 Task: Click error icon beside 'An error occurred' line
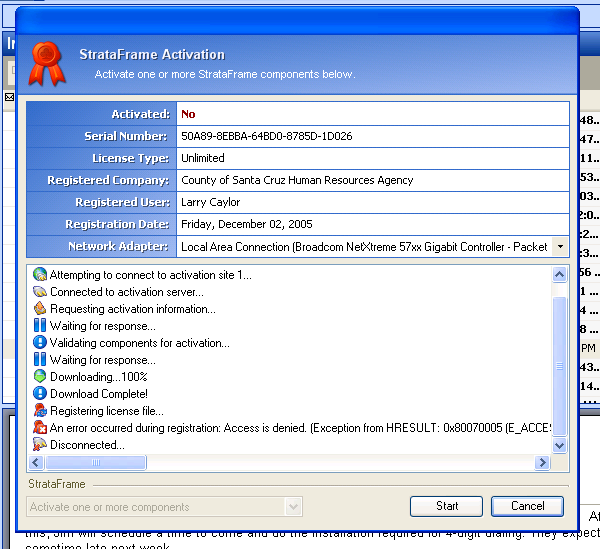pos(40,428)
